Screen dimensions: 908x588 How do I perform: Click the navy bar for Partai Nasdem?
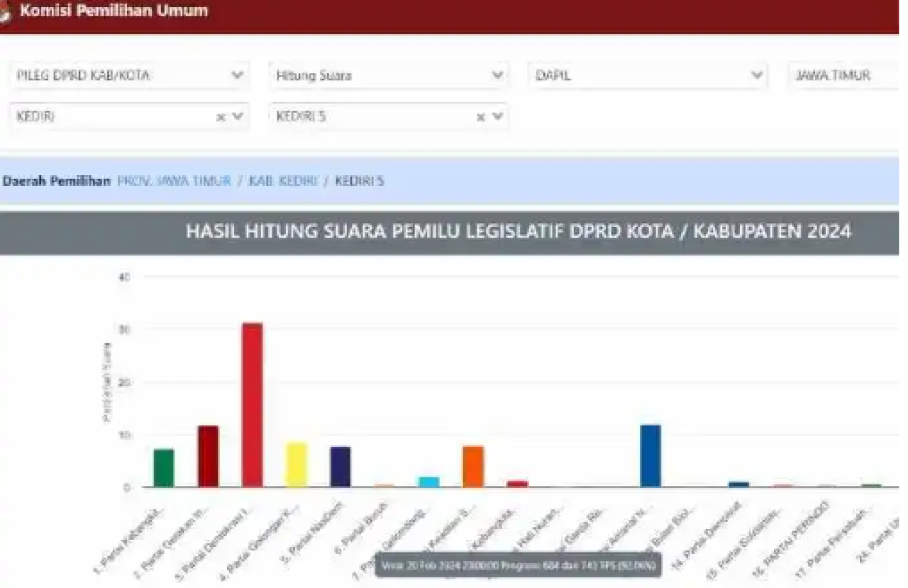pyautogui.click(x=340, y=467)
